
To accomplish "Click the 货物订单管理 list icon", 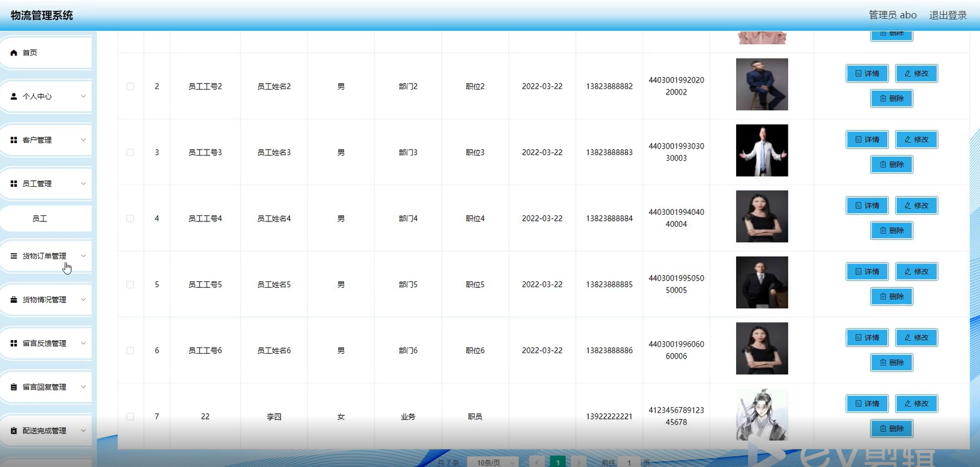I will (14, 256).
